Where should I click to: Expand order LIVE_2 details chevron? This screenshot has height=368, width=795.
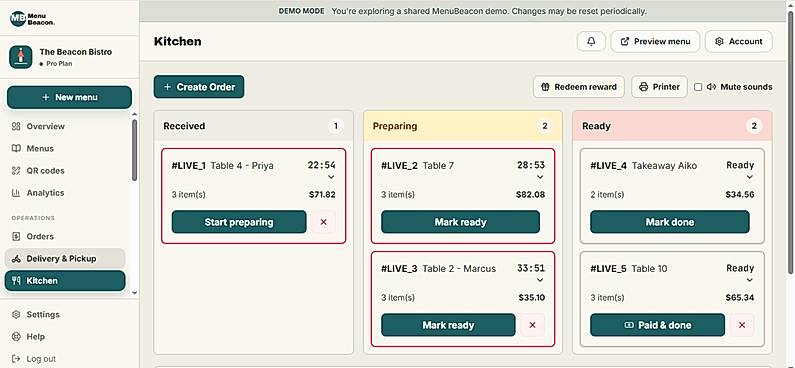point(540,177)
